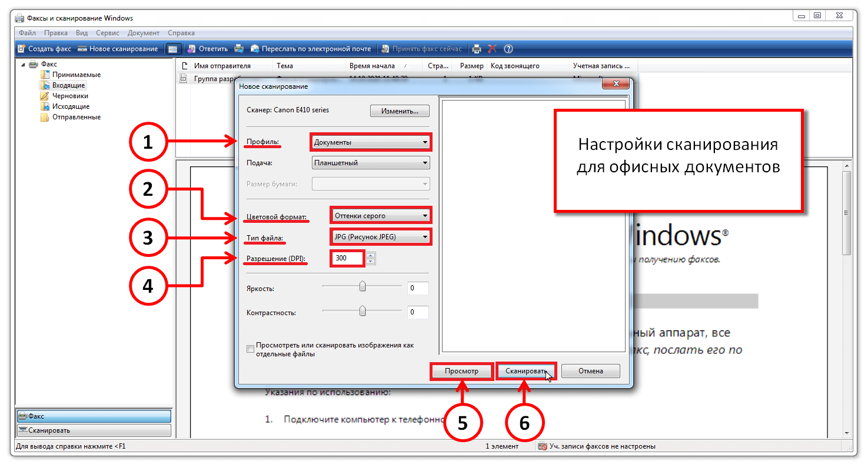Click Ответить in the toolbar
Viewport: 868px width, 468px height.
(207, 49)
